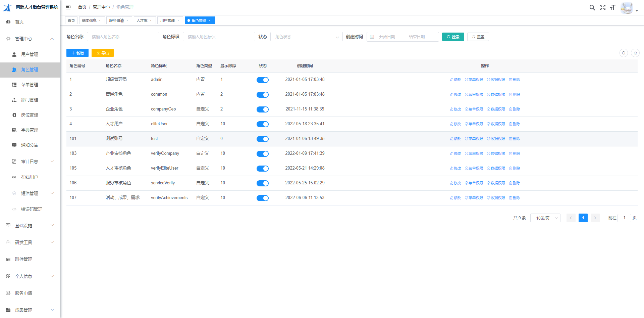Open the font size setting icon
Screen dimensions: 644x318
613,7
